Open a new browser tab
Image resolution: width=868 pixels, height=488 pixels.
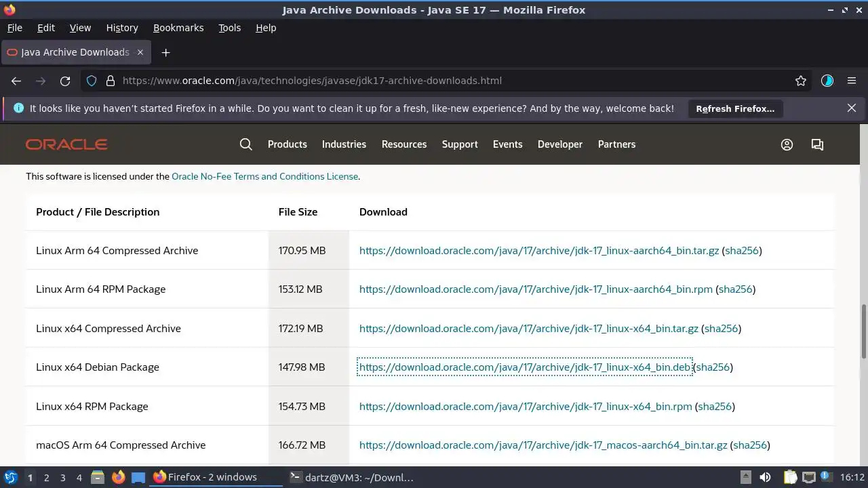[x=165, y=52]
